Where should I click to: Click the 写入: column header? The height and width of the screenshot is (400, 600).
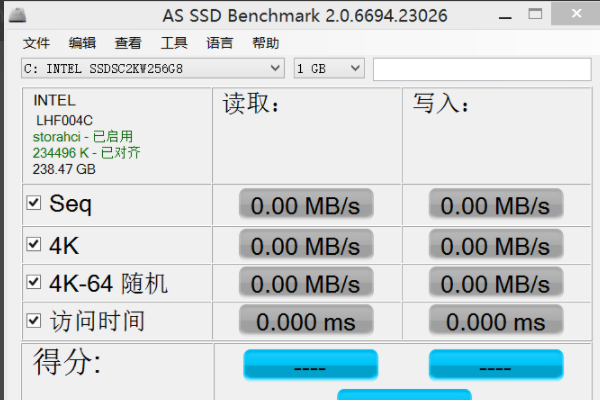(441, 103)
